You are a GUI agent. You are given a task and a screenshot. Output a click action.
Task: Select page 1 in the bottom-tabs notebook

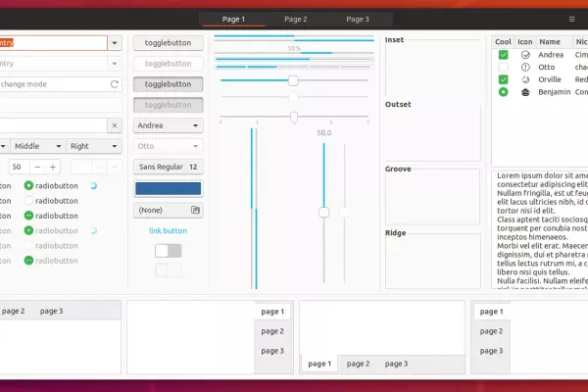319,364
